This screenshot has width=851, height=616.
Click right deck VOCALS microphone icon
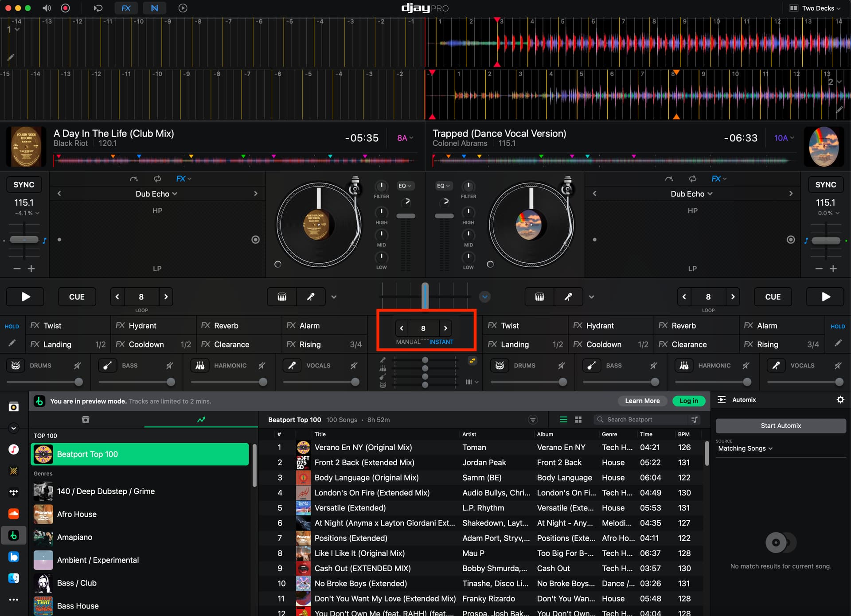click(x=776, y=366)
